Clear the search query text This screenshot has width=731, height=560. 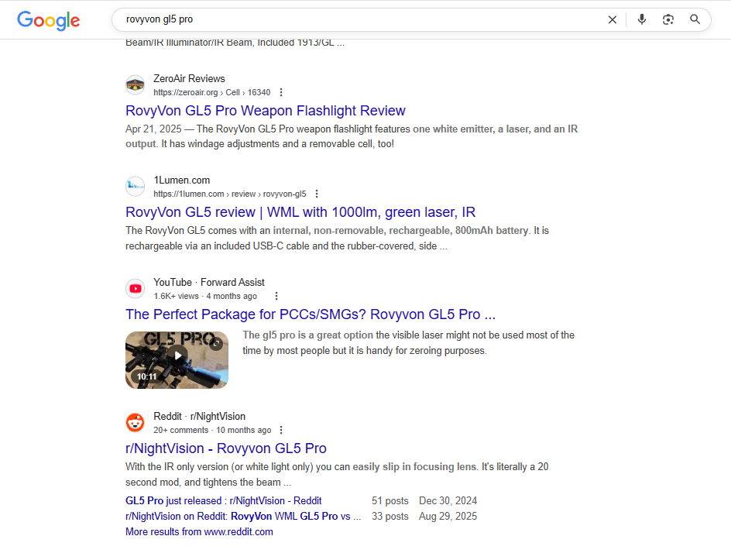[x=612, y=19]
